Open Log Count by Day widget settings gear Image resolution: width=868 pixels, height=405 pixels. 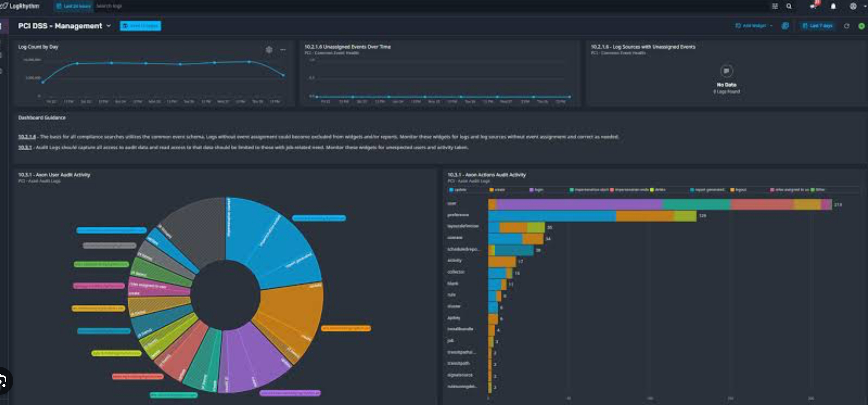point(269,49)
